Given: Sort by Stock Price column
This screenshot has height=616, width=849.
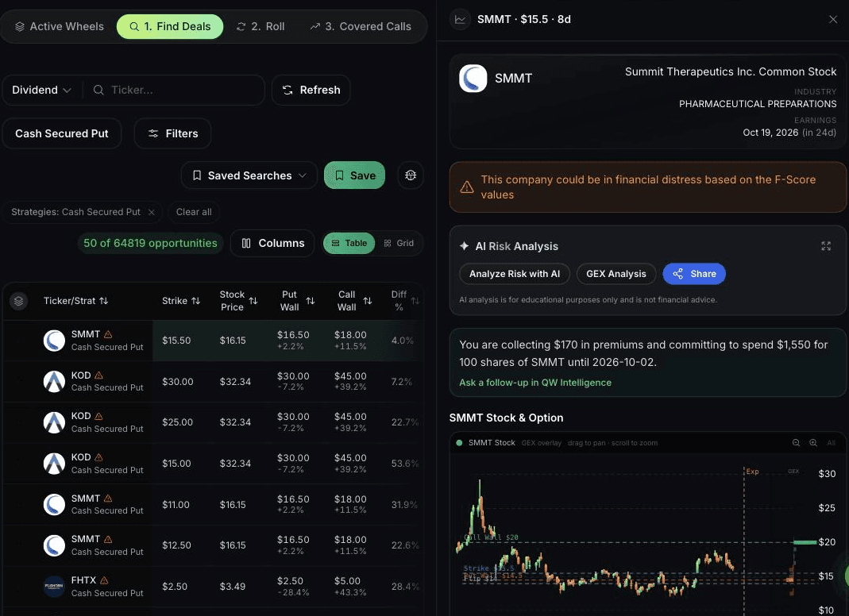Looking at the screenshot, I should [x=238, y=300].
